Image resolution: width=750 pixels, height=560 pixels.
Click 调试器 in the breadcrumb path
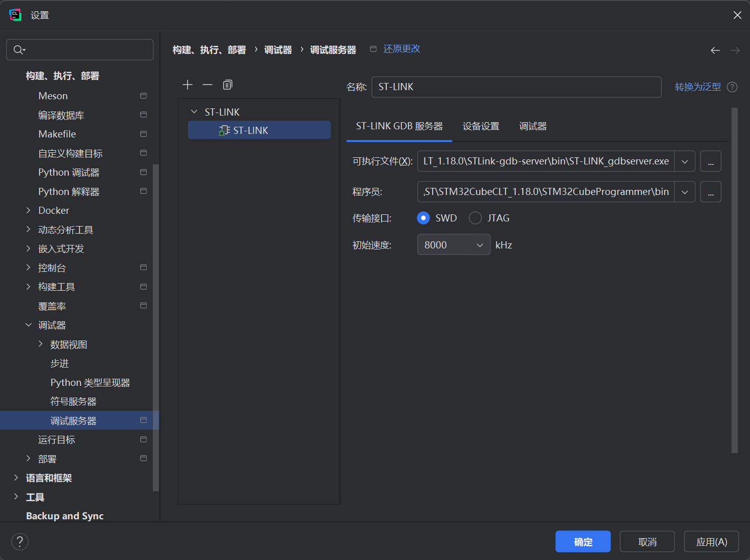[278, 50]
